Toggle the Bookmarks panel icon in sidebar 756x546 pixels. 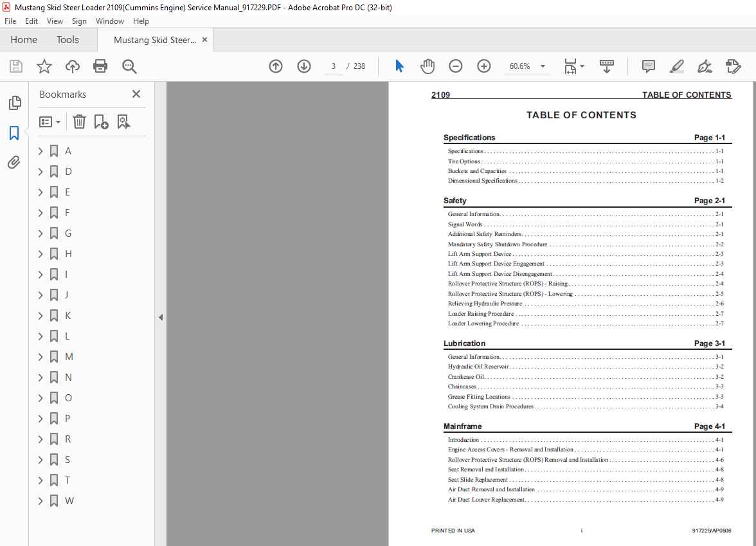click(x=14, y=133)
